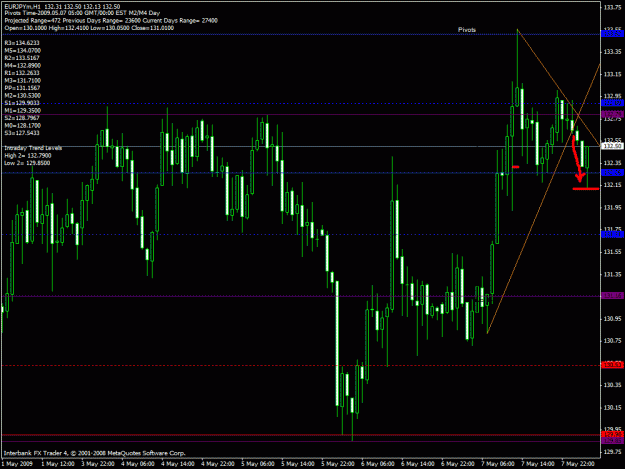Click the 131.55 price axis label
This screenshot has width=625, height=469.
click(613, 252)
